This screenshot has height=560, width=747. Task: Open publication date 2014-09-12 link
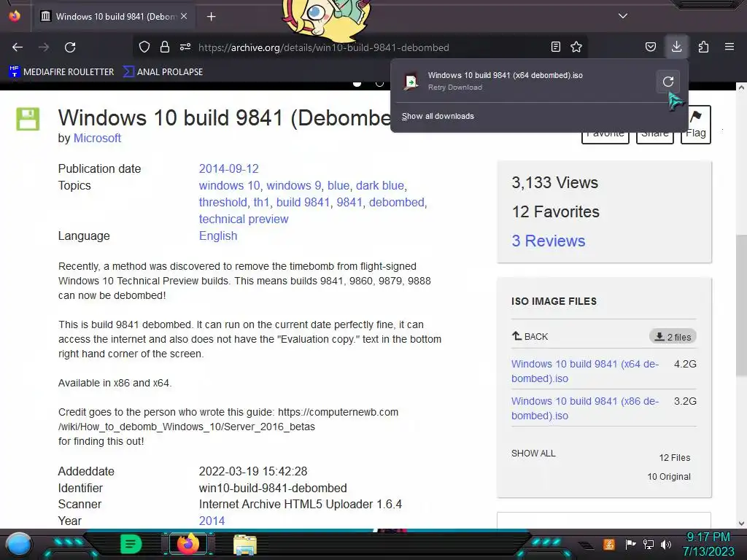pos(228,168)
